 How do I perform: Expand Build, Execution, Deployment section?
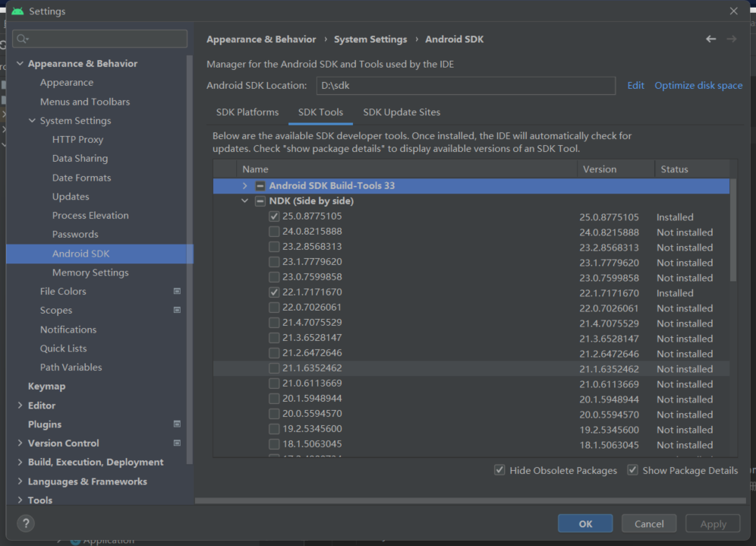pyautogui.click(x=20, y=462)
